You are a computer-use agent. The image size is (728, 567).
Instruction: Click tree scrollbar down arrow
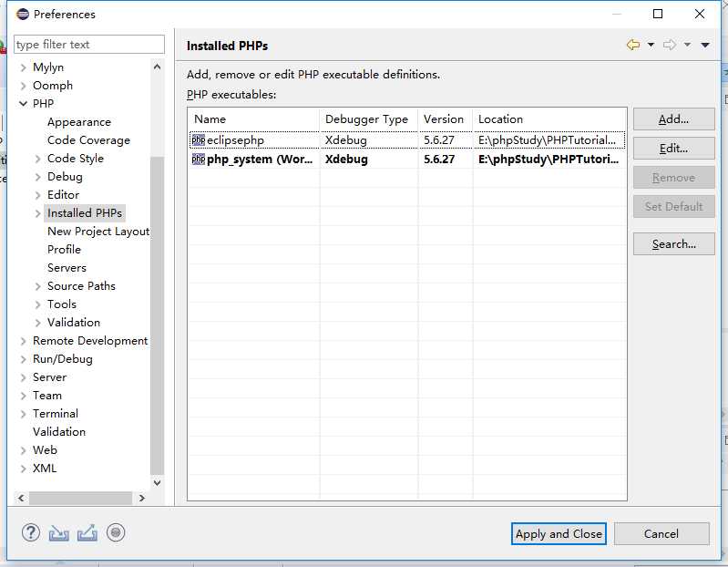pyautogui.click(x=157, y=483)
